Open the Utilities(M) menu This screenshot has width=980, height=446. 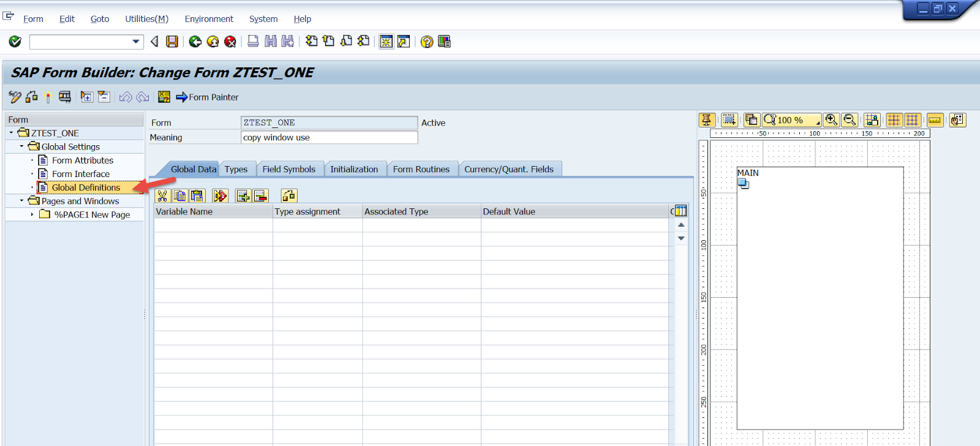point(146,19)
